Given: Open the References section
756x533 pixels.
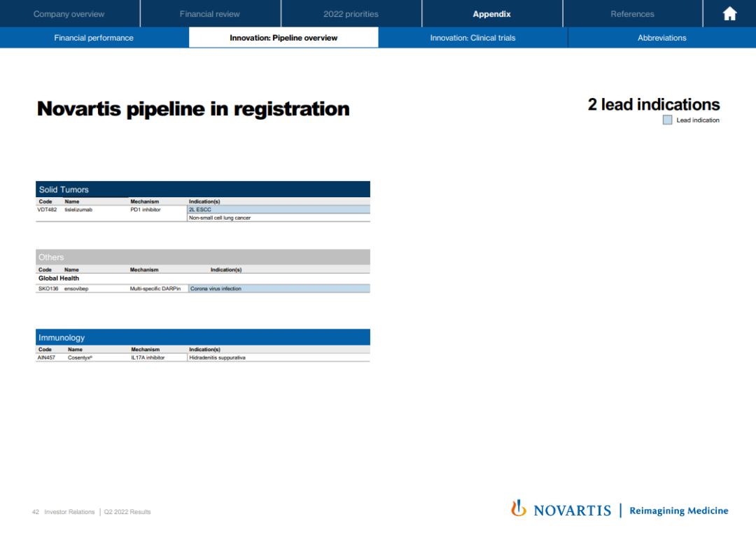Looking at the screenshot, I should (633, 14).
